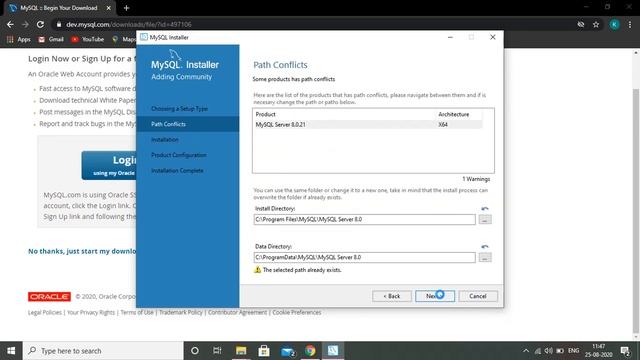Open network status in system tray
Image resolution: width=640 pixels, height=360 pixels.
tap(538, 351)
